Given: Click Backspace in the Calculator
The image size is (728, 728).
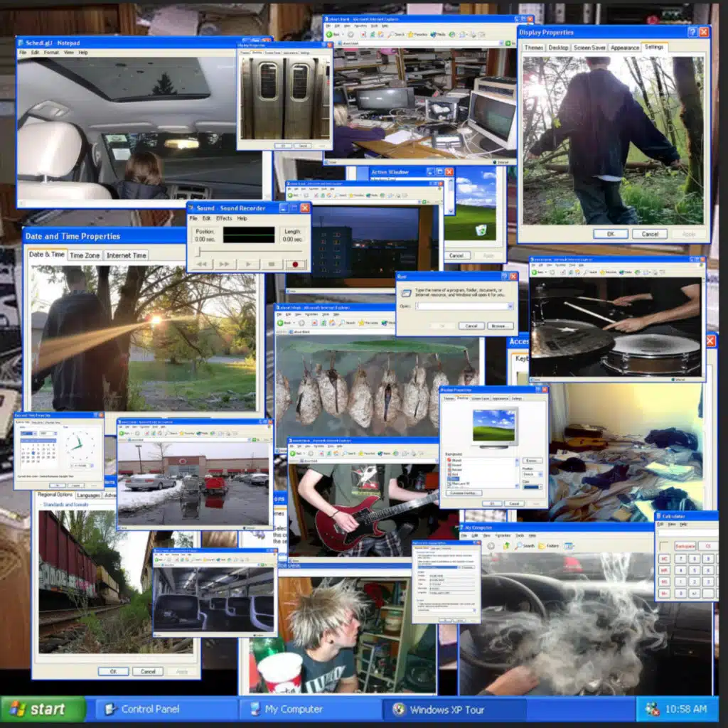Looking at the screenshot, I should pyautogui.click(x=685, y=546).
